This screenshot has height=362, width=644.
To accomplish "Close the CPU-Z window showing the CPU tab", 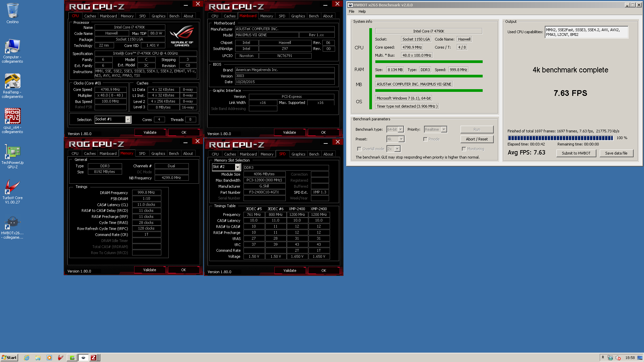I will 198,4.
